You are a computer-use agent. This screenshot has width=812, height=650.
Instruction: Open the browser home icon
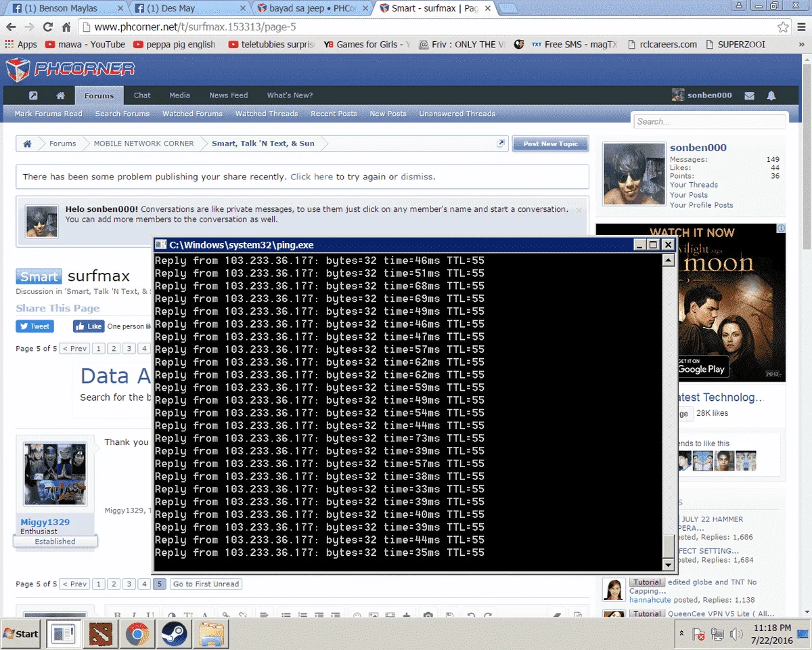[66, 28]
